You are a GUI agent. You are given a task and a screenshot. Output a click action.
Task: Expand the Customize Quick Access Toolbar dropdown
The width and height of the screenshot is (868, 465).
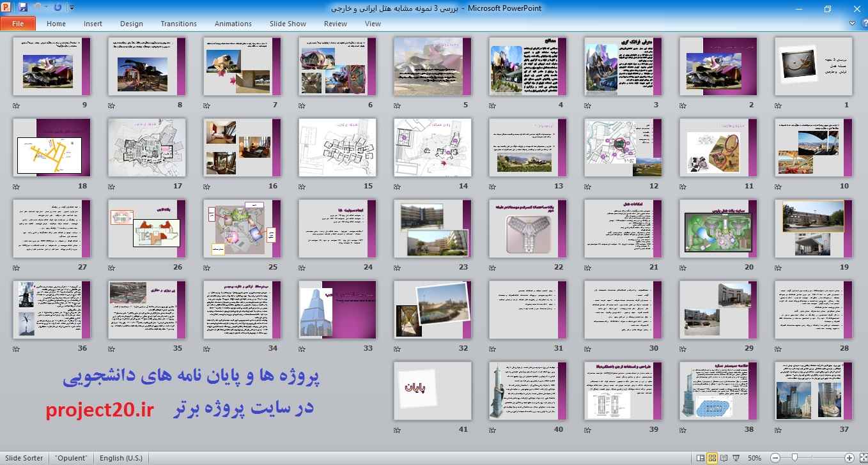(70, 8)
